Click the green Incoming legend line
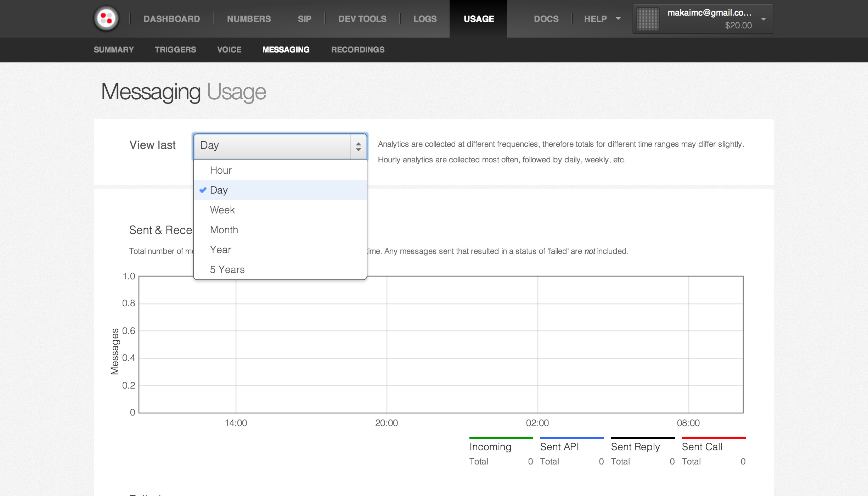Image resolution: width=868 pixels, height=496 pixels. pos(501,438)
